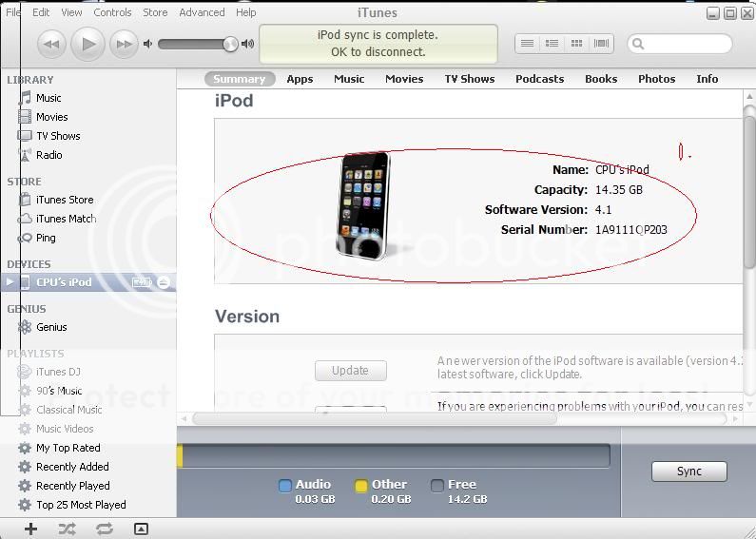Open the iTunes Store
Image resolution: width=756 pixels, height=539 pixels.
tap(65, 200)
